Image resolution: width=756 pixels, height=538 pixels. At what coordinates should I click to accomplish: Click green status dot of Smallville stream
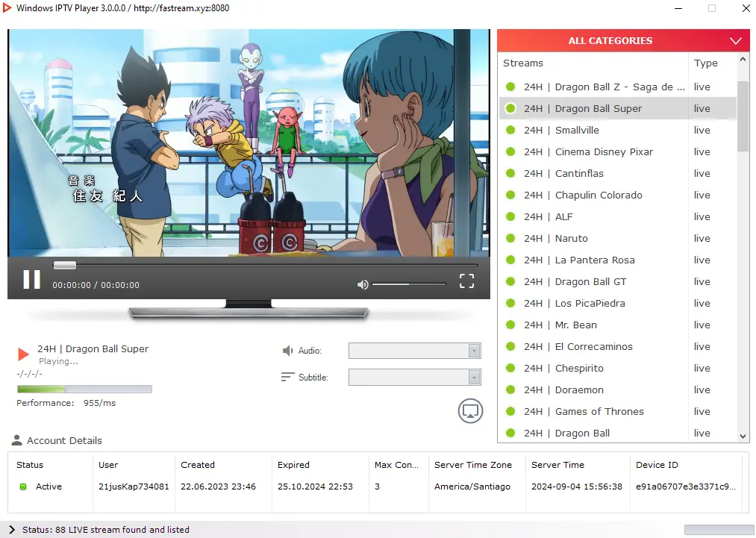pos(510,130)
